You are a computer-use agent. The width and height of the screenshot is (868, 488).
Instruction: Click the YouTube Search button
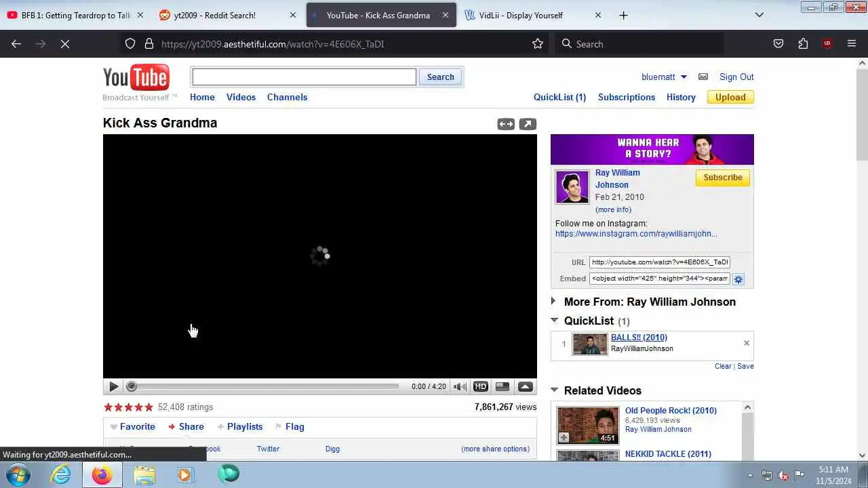pyautogui.click(x=440, y=77)
